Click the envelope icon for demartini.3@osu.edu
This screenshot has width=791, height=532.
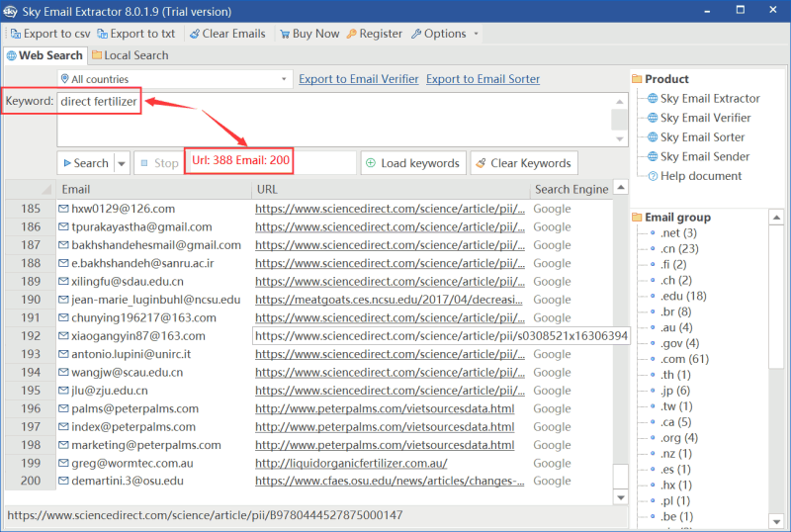click(63, 481)
